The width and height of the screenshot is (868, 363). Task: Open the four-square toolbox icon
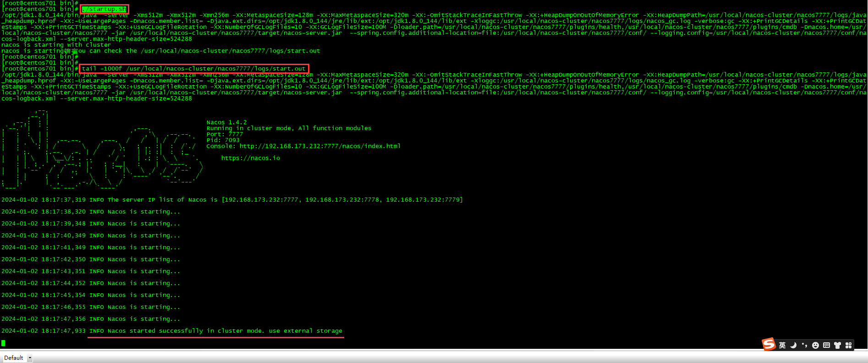click(x=848, y=345)
